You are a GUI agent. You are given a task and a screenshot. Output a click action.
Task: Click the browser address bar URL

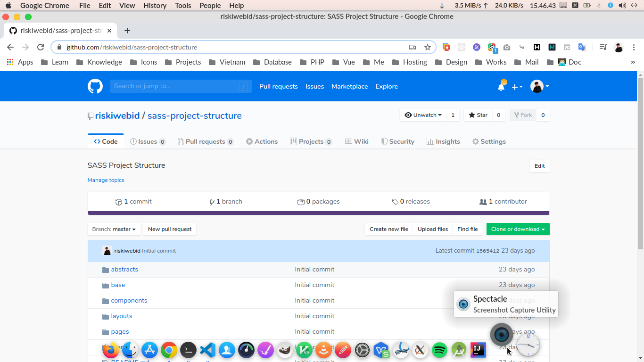(132, 47)
